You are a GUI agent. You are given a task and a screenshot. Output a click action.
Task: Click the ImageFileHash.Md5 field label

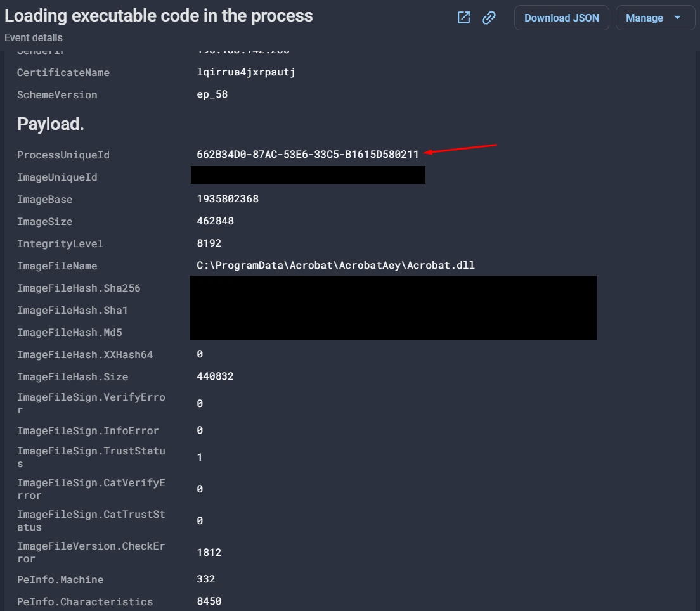point(70,333)
